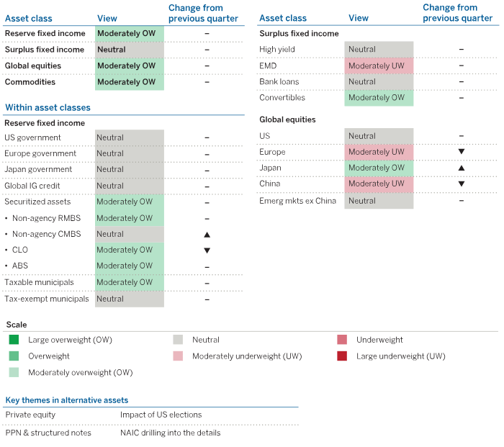
Task: Click the down arrow in CLO row
Action: coord(207,250)
